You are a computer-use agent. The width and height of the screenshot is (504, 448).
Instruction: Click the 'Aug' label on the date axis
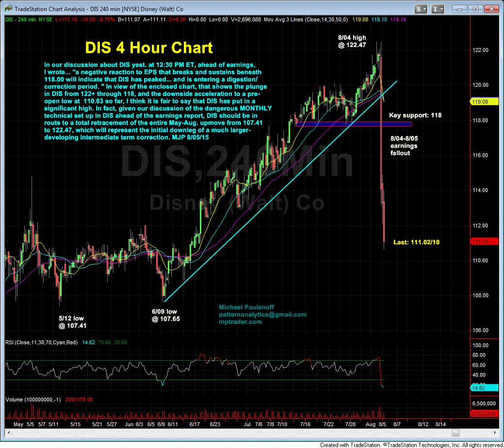(x=371, y=424)
